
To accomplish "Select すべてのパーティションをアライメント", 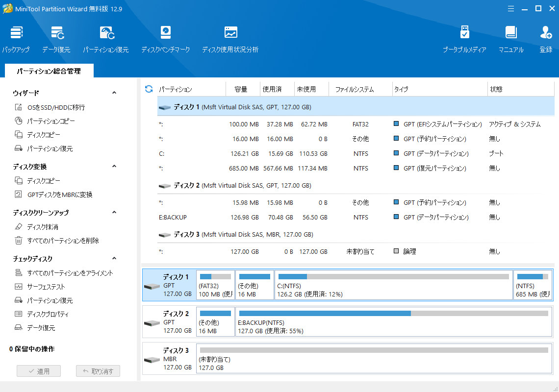I will 64,273.
